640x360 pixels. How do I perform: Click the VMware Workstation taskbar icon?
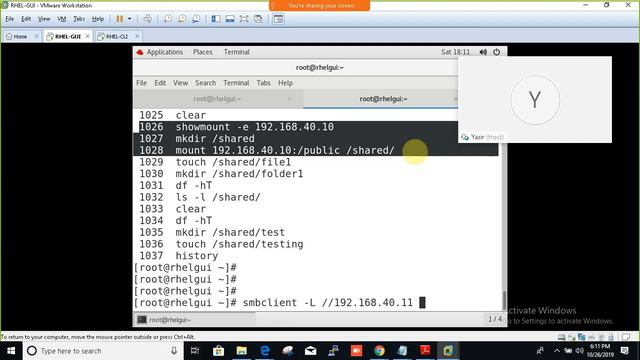tap(448, 351)
